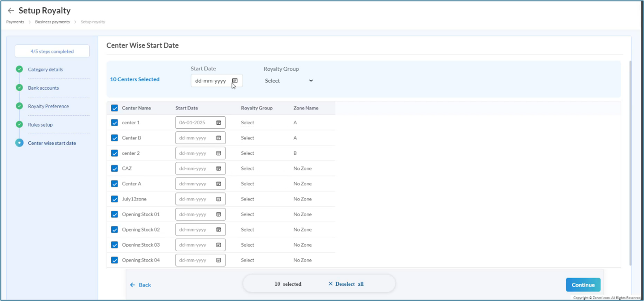This screenshot has width=644, height=301.
Task: Open Royalty Group Select for Opening Stock 02
Action: 248,230
